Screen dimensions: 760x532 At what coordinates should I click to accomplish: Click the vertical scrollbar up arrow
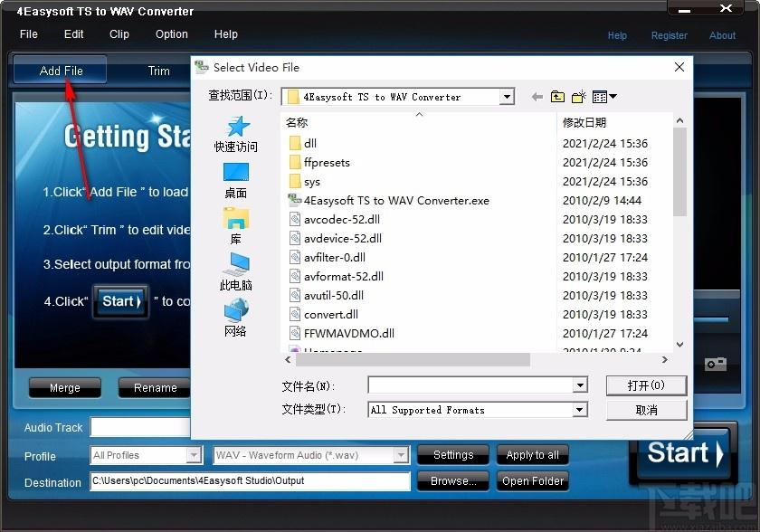pos(679,120)
